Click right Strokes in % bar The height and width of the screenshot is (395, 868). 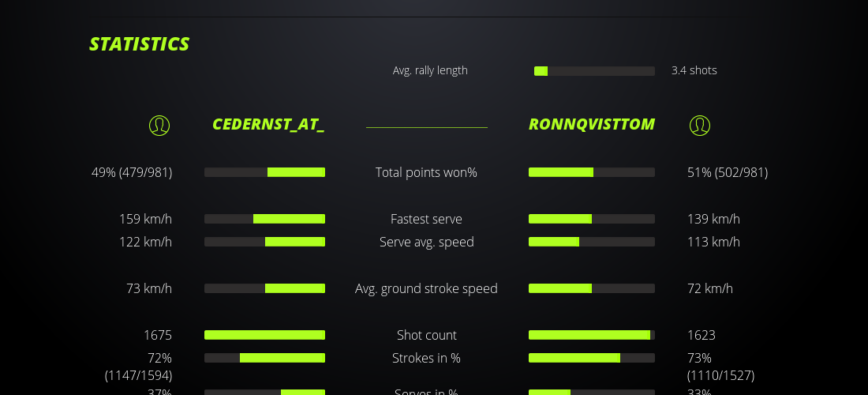tap(592, 358)
